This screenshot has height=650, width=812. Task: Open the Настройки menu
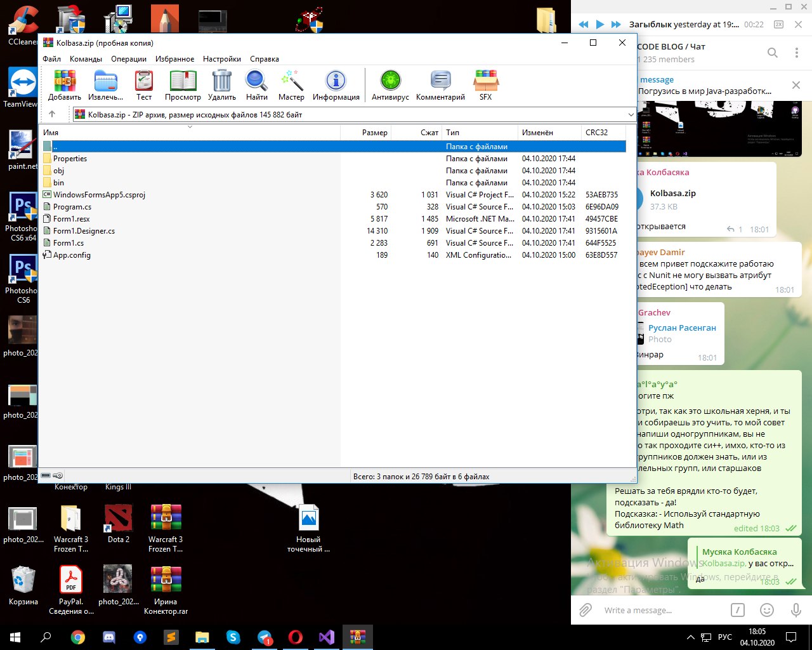click(222, 59)
